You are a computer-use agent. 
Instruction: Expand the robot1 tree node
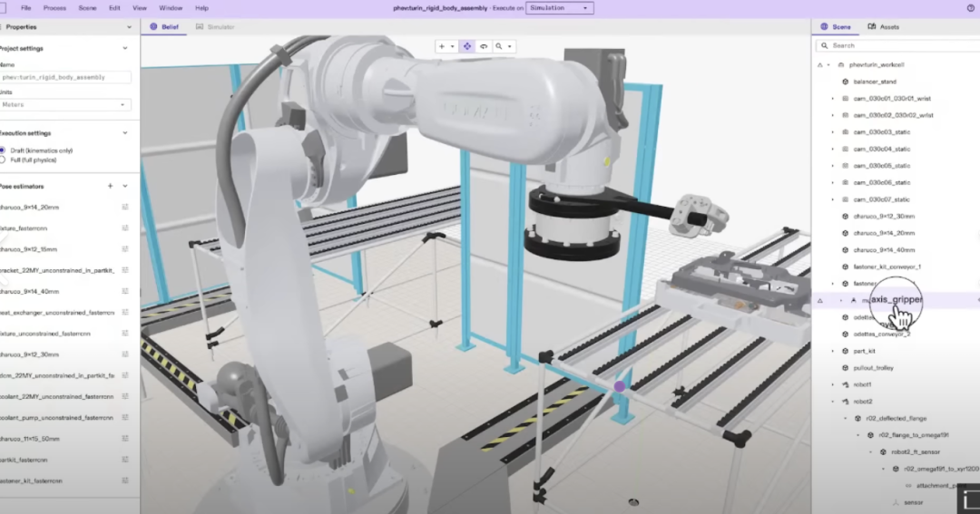click(x=832, y=384)
